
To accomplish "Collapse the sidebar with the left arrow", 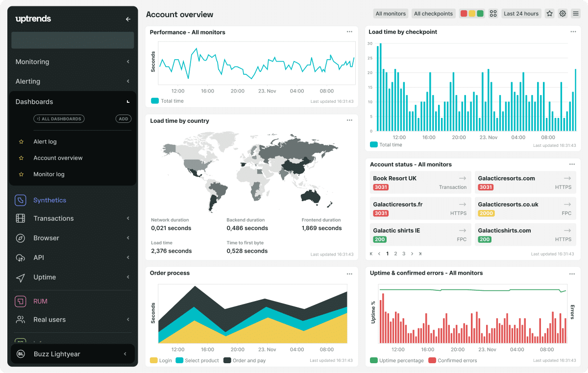I will 128,19.
